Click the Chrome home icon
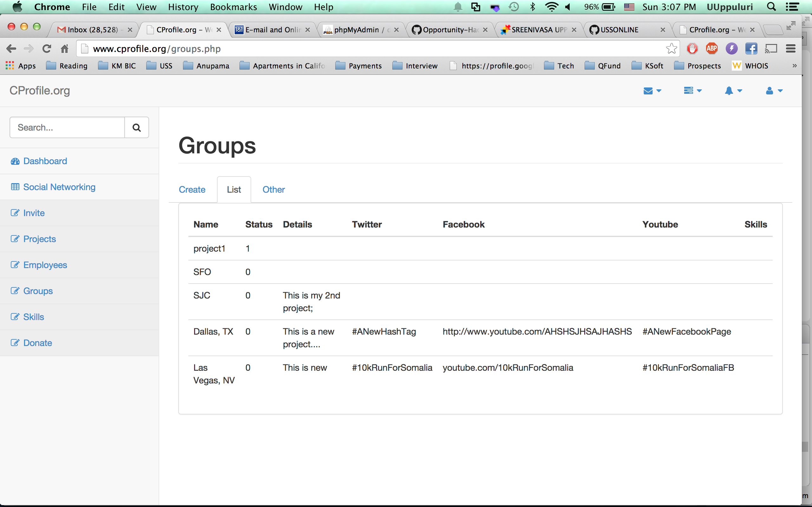Image resolution: width=812 pixels, height=507 pixels. coord(64,49)
